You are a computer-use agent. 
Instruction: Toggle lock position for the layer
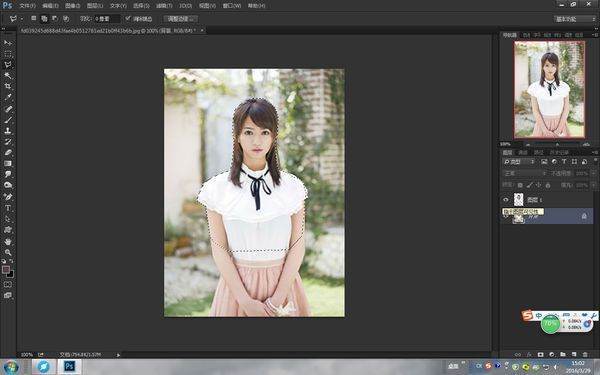[539, 185]
